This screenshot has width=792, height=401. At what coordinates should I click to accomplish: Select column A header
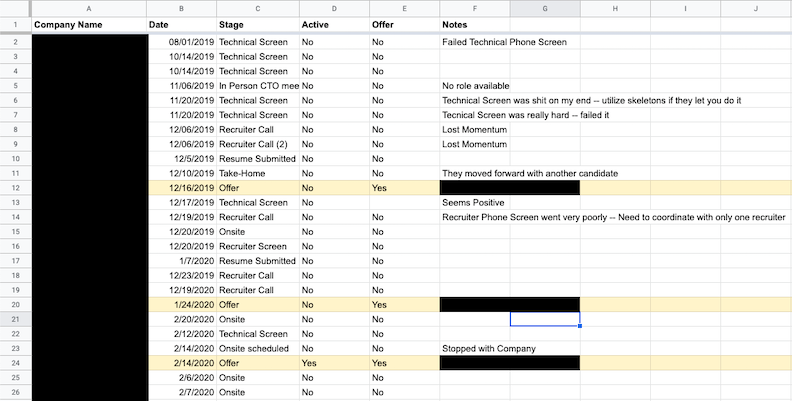click(88, 8)
